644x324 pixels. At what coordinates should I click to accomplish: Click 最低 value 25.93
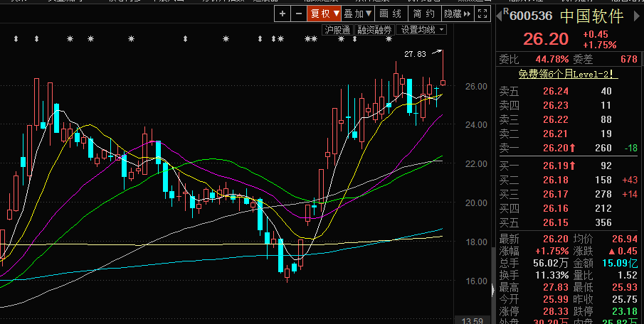click(624, 287)
